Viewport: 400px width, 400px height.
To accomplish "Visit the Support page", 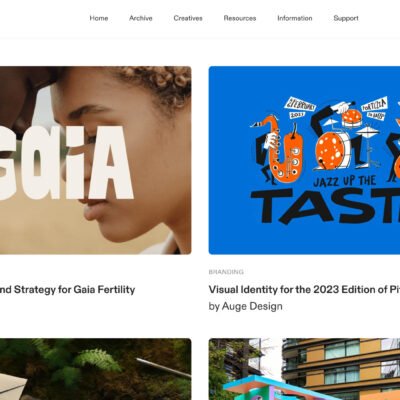I will click(x=346, y=18).
